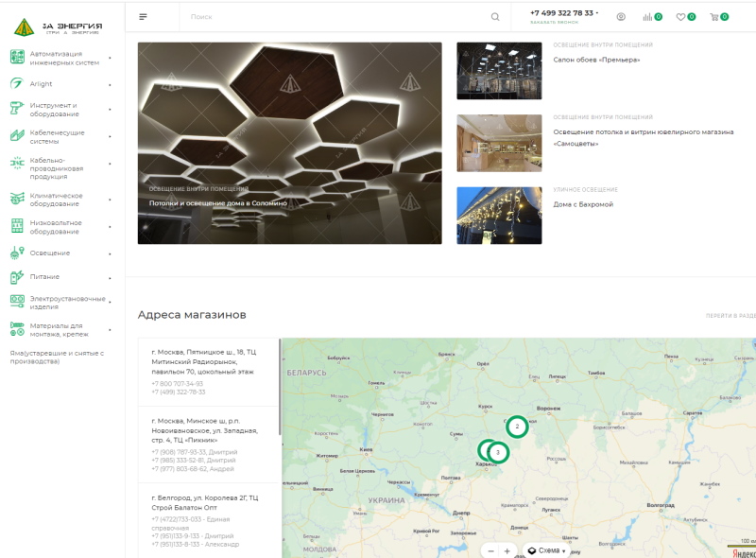Expand the phone number dropdown
The height and width of the screenshot is (558, 756).
coord(597,13)
